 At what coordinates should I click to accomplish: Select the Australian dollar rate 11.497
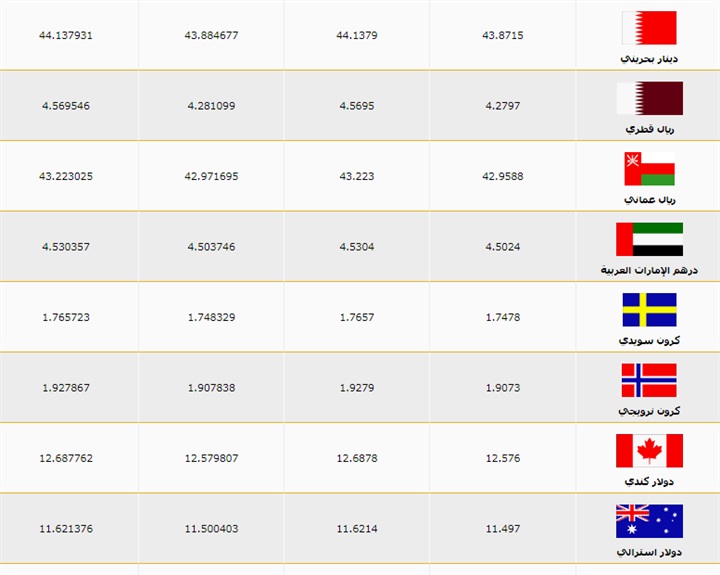(502, 528)
